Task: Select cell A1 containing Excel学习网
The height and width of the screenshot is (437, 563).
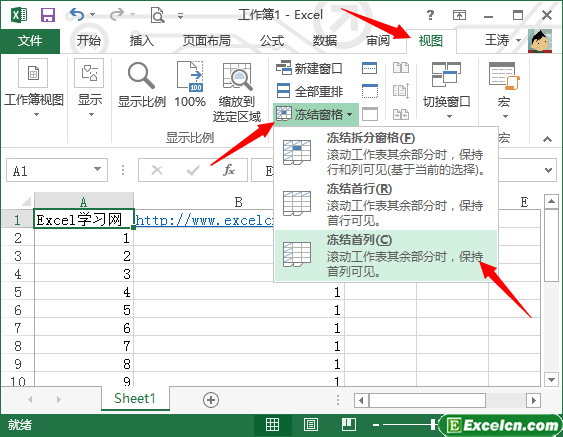Action: 84,219
